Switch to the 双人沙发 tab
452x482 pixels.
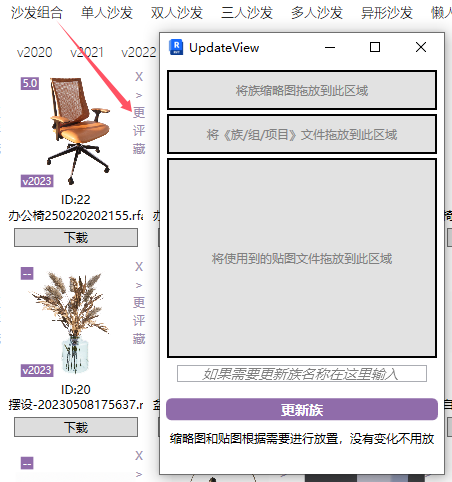(177, 13)
